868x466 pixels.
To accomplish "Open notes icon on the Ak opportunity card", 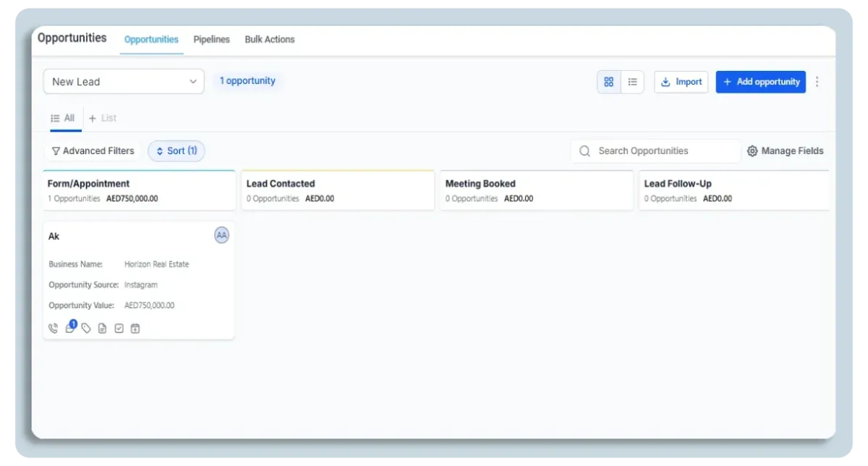I will (x=103, y=329).
